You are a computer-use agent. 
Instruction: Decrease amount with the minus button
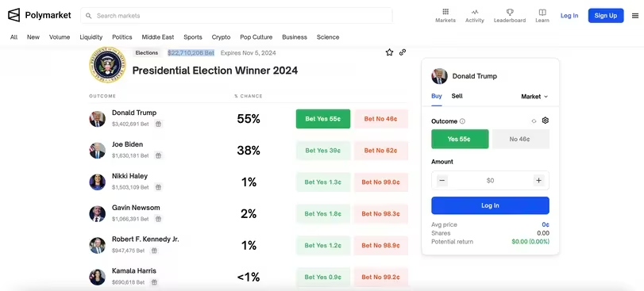442,180
